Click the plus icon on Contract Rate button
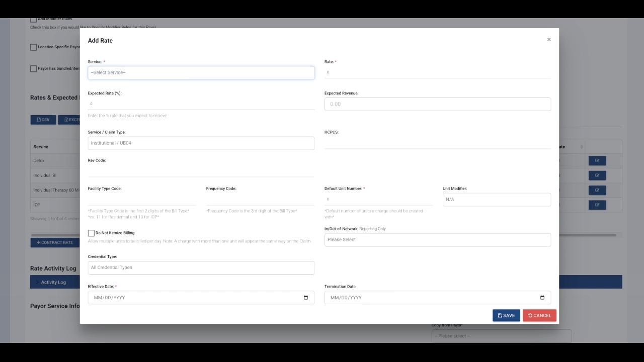The image size is (644, 362). (x=39, y=242)
